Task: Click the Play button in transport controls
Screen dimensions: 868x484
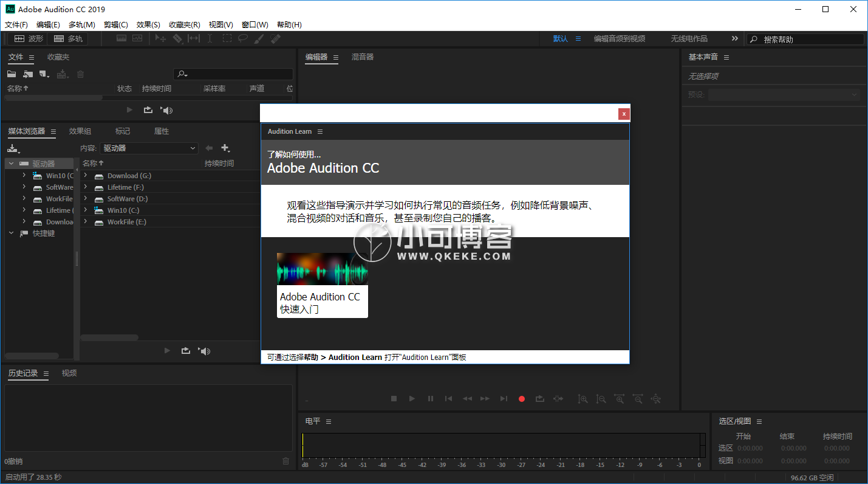Action: point(412,399)
